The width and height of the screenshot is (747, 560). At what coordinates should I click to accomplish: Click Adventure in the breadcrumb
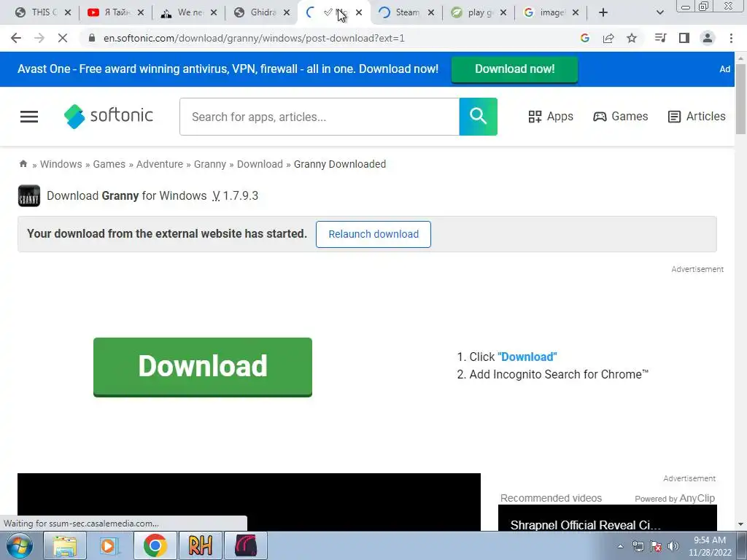[x=160, y=164]
